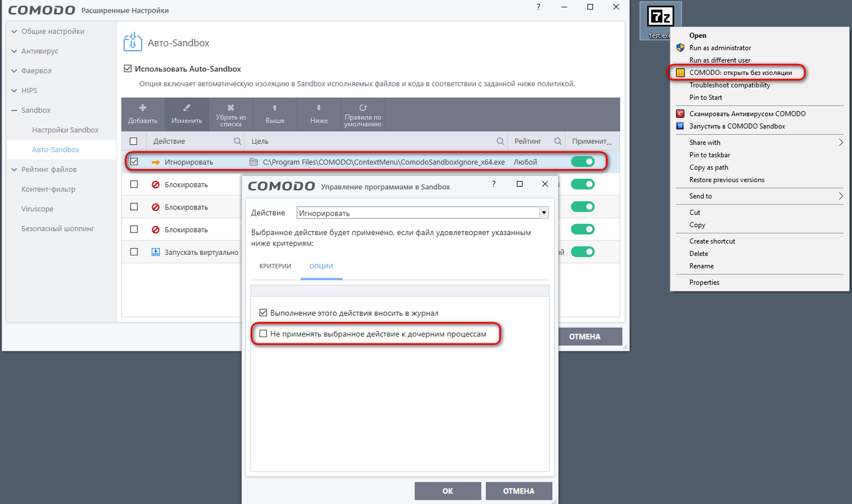Reset rules with Правила по умолчанию icon

[x=363, y=107]
